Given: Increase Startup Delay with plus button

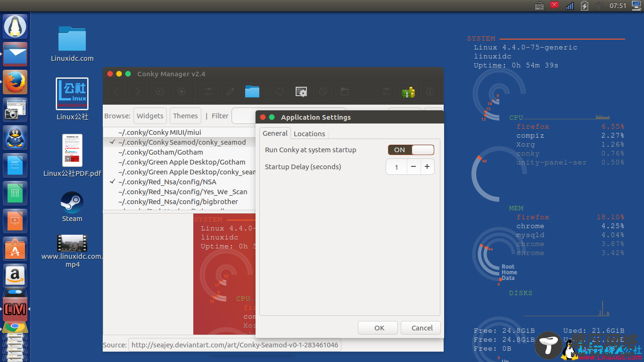Looking at the screenshot, I should [x=427, y=167].
